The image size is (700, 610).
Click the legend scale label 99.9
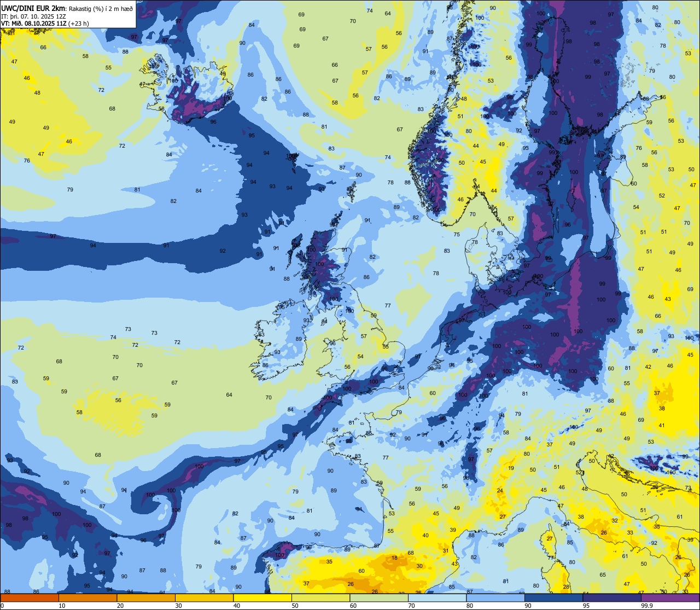pyautogui.click(x=647, y=606)
